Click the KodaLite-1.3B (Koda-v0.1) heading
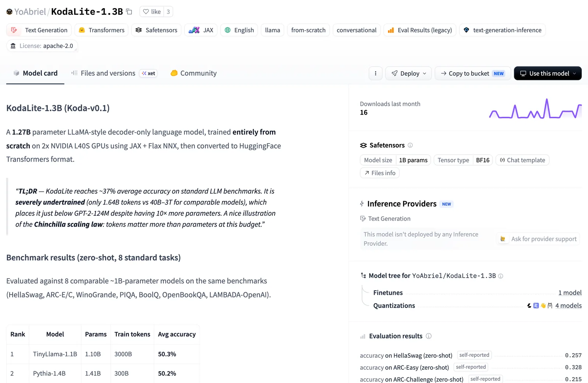Screen dimensions: 588x383 coord(58,108)
